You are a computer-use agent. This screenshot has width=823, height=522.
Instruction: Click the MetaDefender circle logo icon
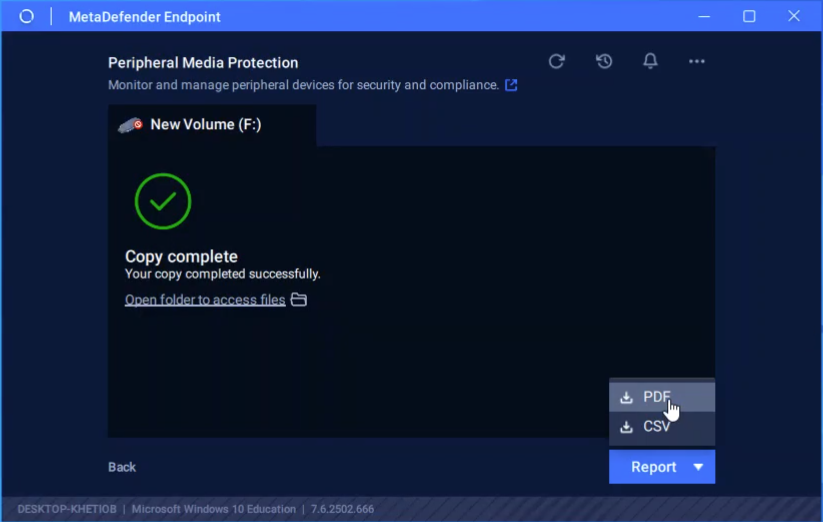click(x=26, y=16)
